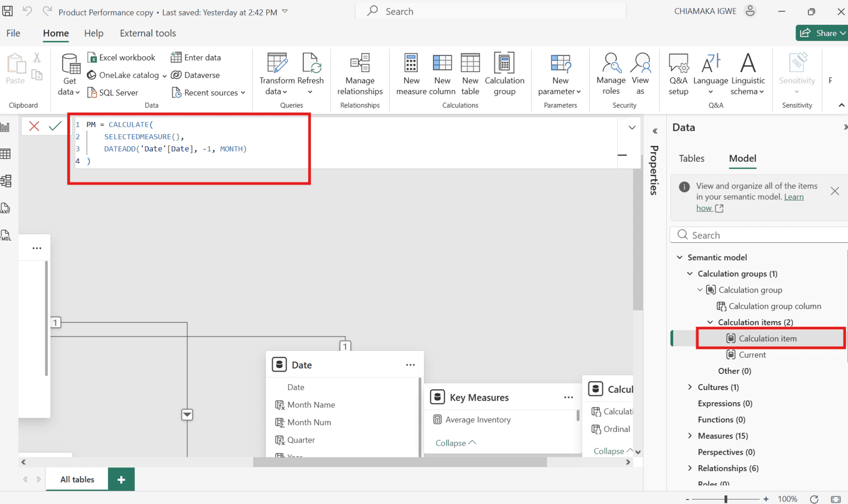The width and height of the screenshot is (848, 504).
Task: Open the Q&A setup tool
Action: click(x=678, y=64)
